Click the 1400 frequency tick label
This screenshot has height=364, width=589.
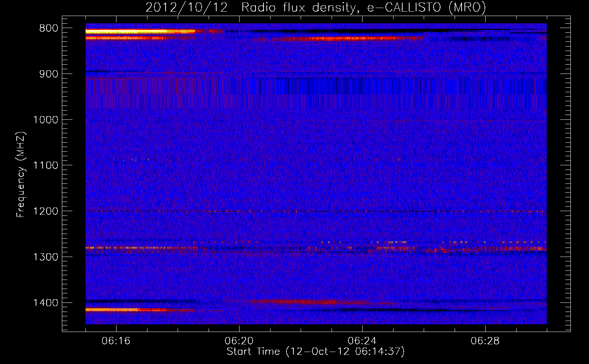tap(46, 303)
